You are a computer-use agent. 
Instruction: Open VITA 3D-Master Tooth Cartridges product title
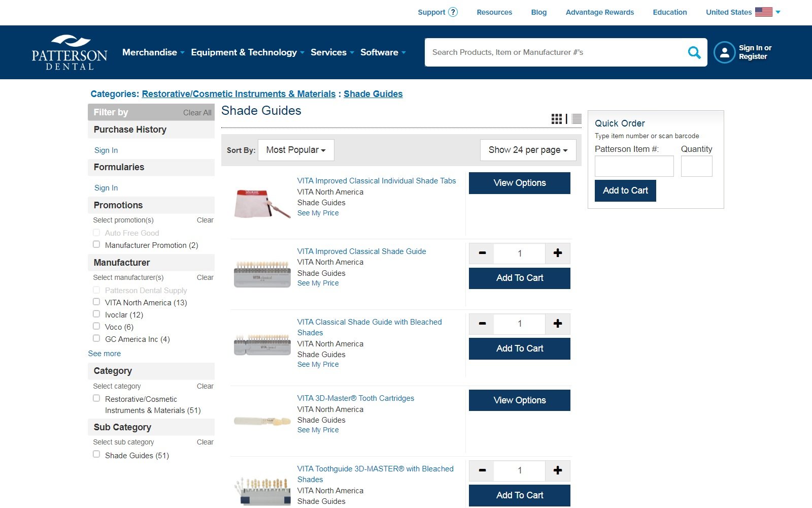356,398
